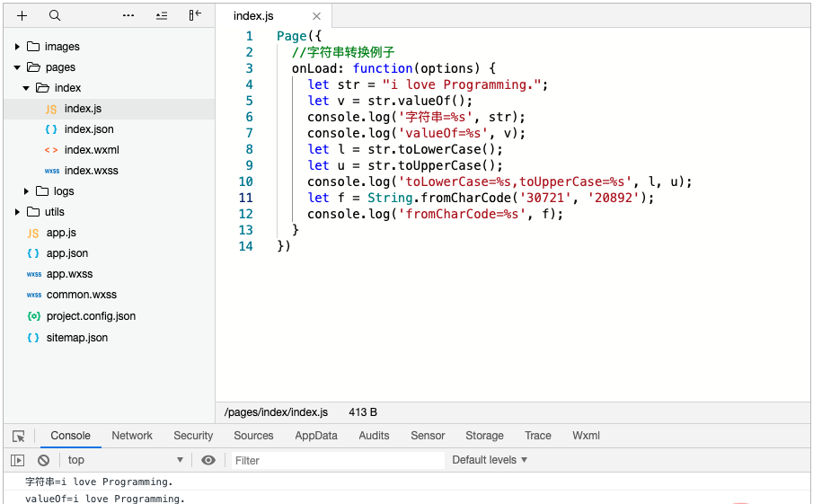Screen dimensions: 813x504
Task: Collapse the pages folder arrow
Action: click(17, 67)
